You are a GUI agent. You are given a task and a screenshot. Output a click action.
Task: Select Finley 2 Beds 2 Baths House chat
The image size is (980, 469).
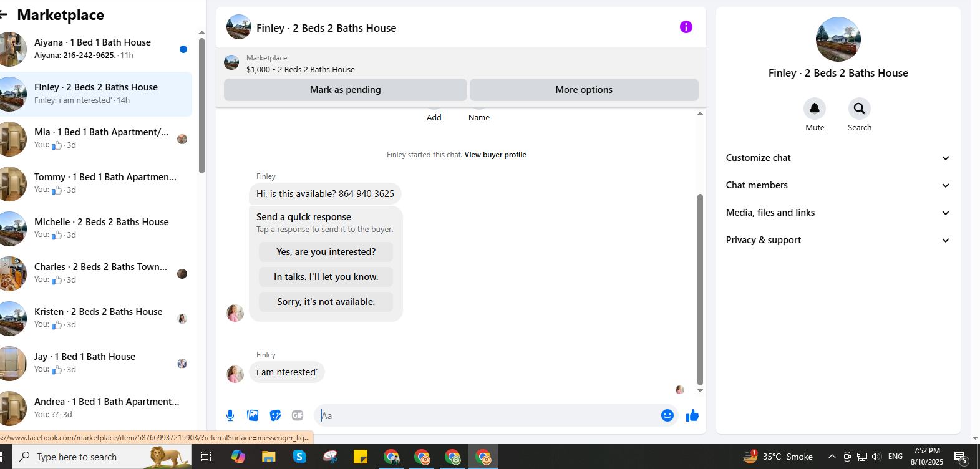(x=96, y=94)
